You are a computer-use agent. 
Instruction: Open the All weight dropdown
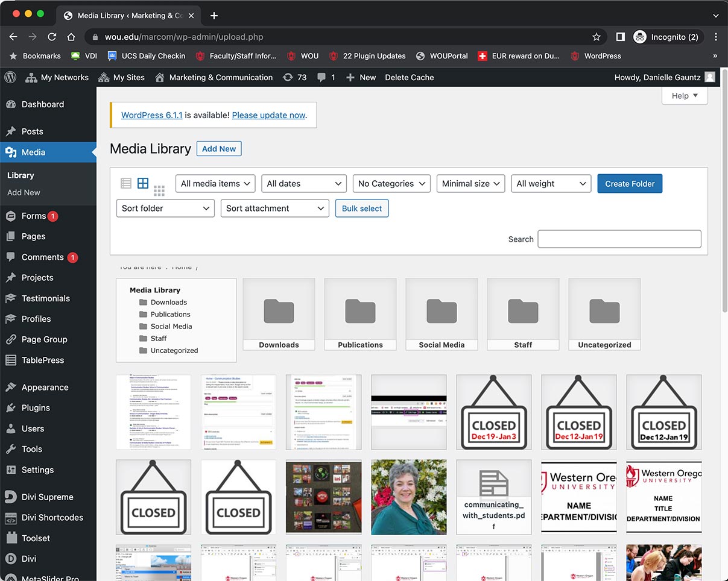(x=551, y=183)
